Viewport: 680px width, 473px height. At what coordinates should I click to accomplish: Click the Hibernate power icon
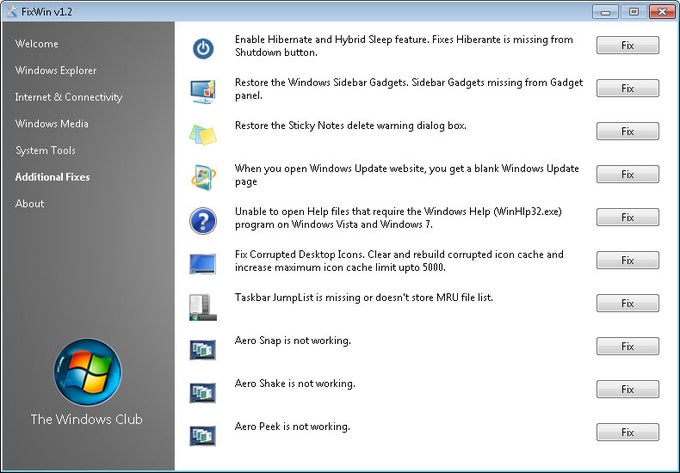pyautogui.click(x=203, y=49)
